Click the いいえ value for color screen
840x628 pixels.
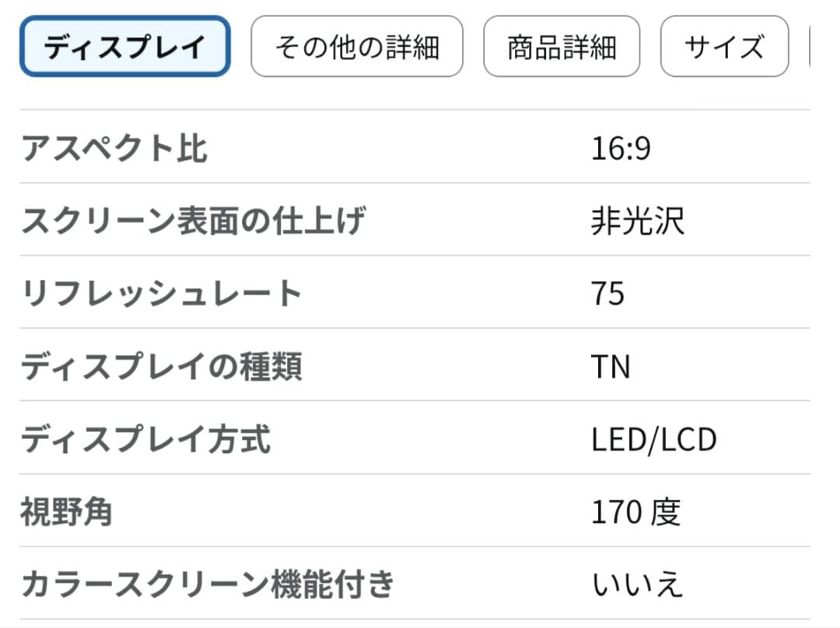coord(635,583)
